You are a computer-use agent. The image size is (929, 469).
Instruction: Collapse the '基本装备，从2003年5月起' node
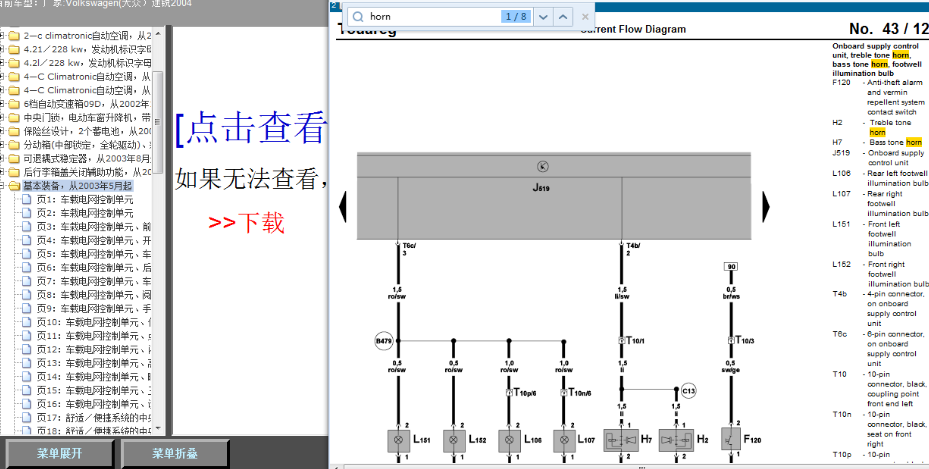2,185
